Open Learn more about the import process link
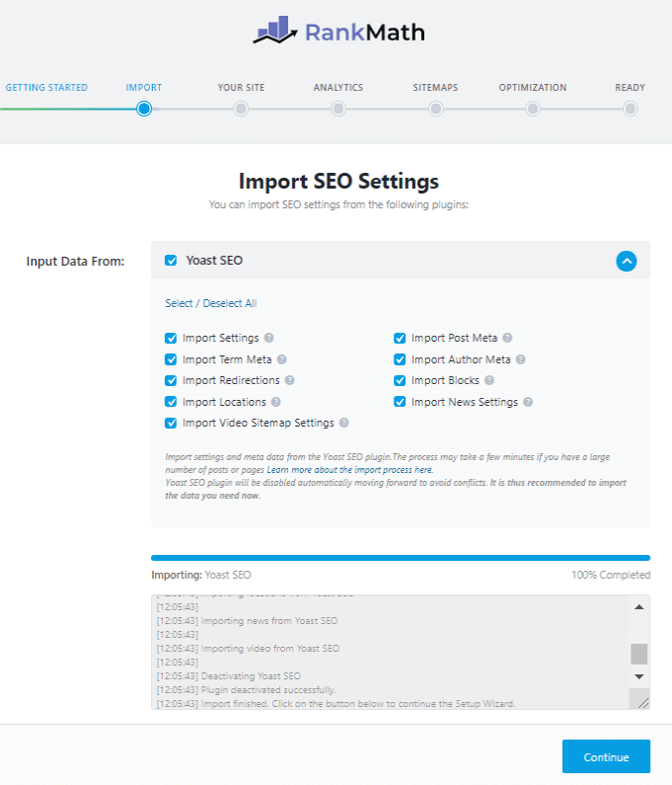Screen dimensions: 672x785 [x=349, y=470]
